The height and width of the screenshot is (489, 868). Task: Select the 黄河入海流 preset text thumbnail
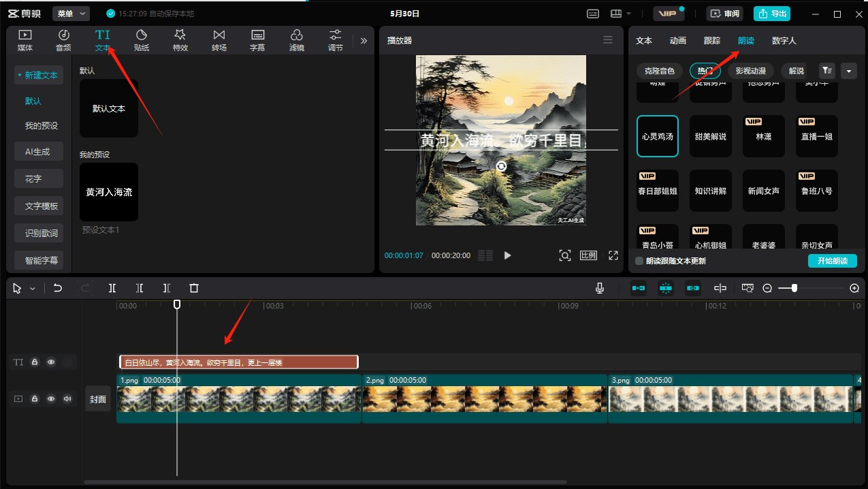(x=109, y=192)
